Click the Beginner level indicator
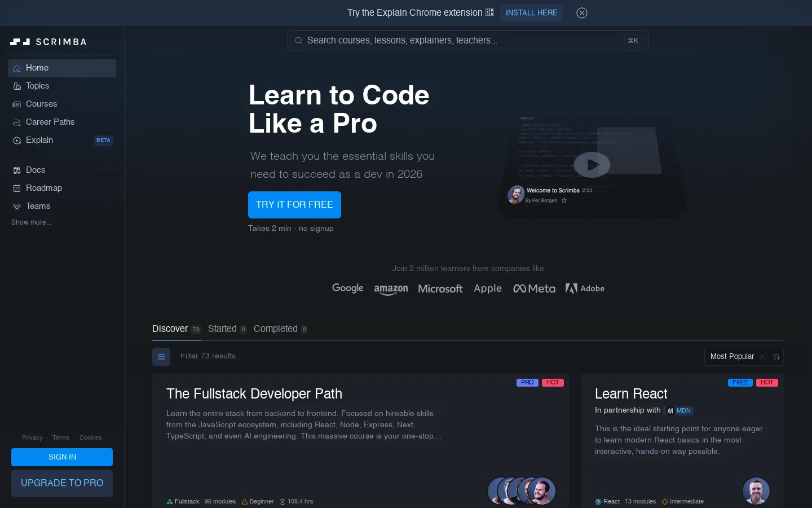The image size is (812, 508). [x=258, y=501]
